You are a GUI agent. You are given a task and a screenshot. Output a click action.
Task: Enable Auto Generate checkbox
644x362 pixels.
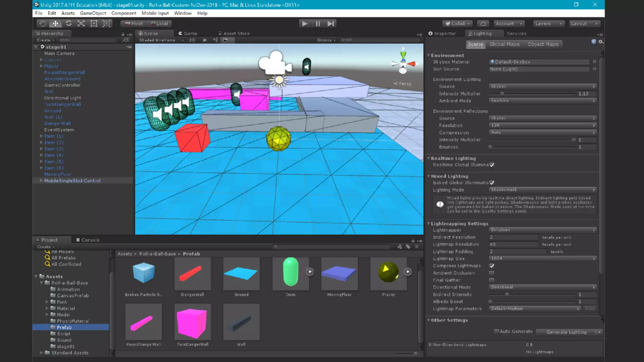pos(497,331)
